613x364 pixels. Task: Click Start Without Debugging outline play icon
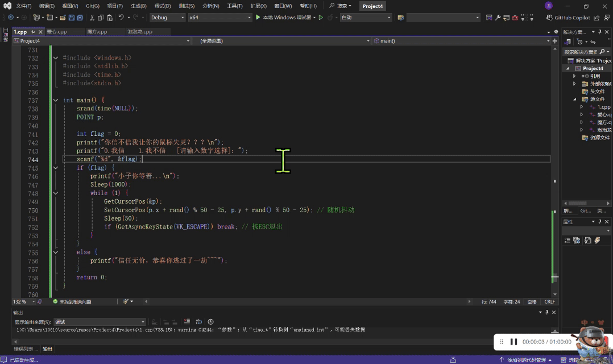(321, 17)
